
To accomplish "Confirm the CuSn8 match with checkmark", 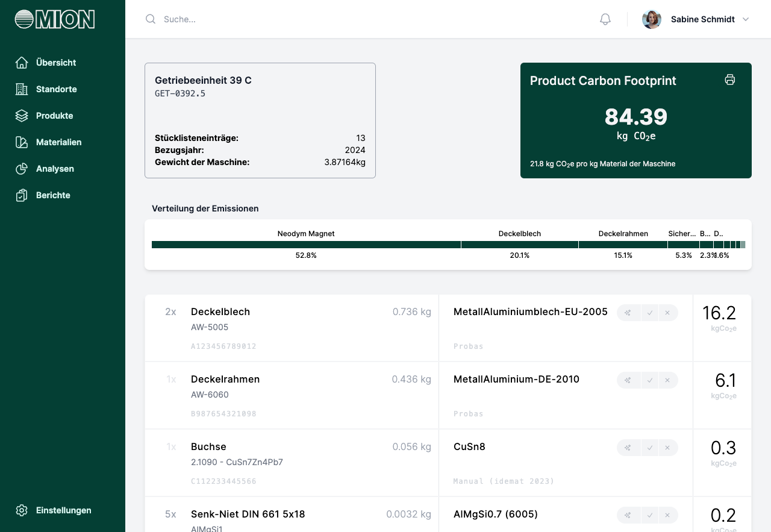I will pos(649,448).
